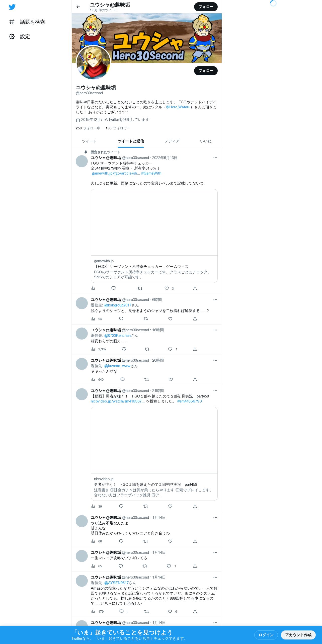This screenshot has width=322, height=644.
Task: Open the gamewith.jp link preview card
Action: point(154,236)
